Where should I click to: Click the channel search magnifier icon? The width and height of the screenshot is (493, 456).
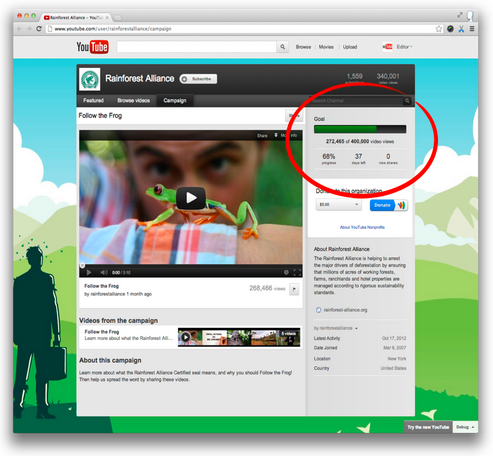tap(407, 101)
